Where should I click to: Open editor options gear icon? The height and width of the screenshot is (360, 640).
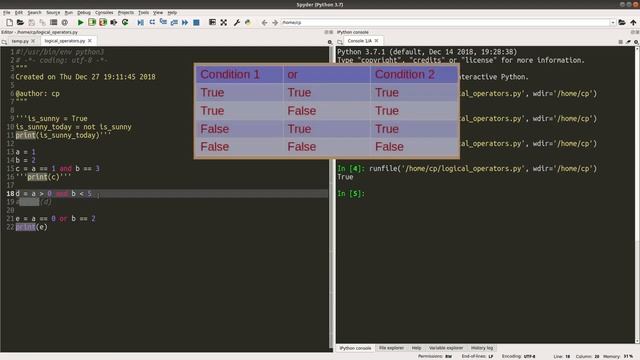click(x=330, y=42)
